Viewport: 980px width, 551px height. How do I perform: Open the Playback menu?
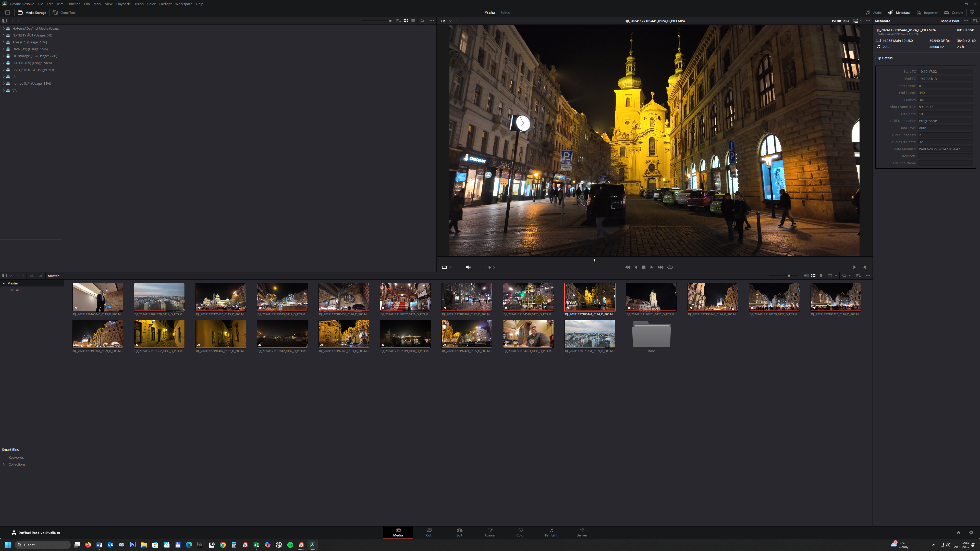coord(123,4)
